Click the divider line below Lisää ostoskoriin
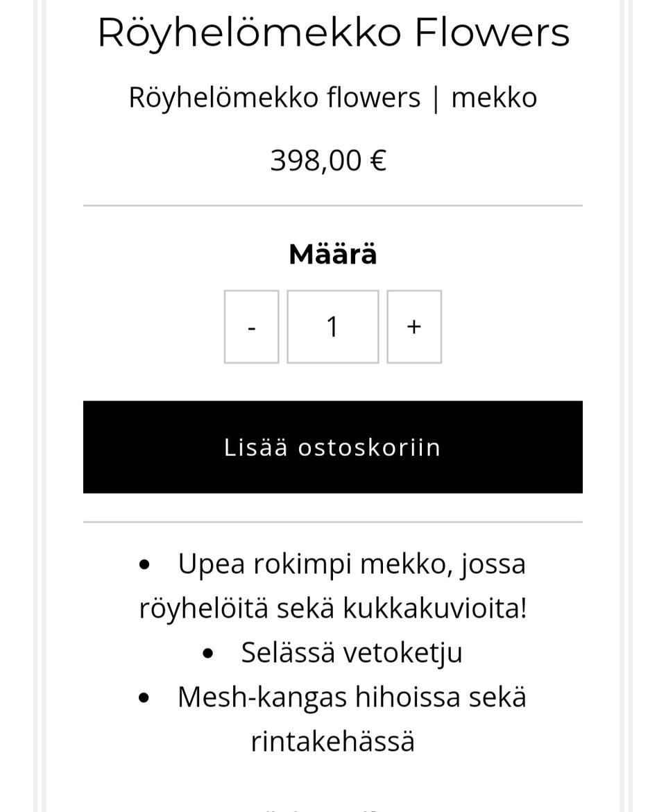 pyautogui.click(x=333, y=521)
